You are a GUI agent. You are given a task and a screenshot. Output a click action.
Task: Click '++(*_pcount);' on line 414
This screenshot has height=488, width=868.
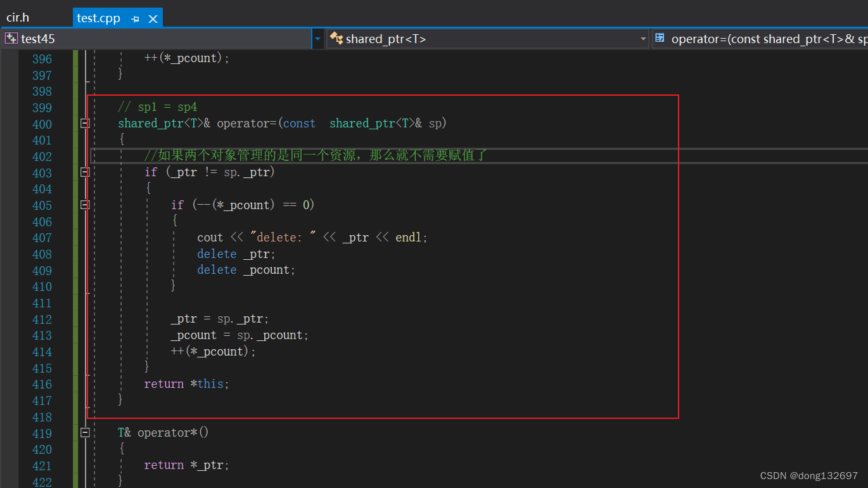coord(214,351)
